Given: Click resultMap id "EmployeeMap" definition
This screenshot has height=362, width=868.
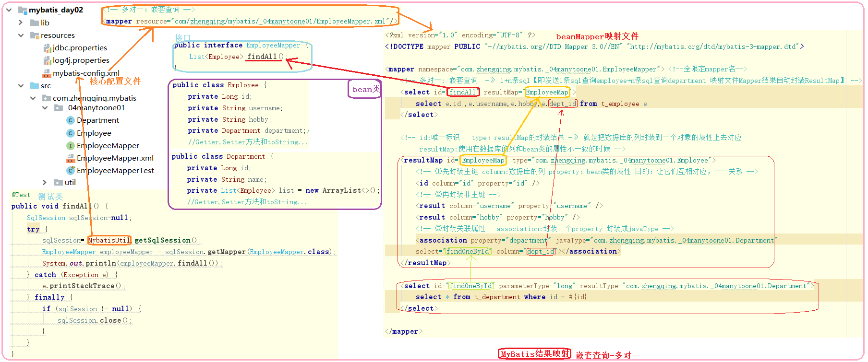Looking at the screenshot, I should 483,160.
